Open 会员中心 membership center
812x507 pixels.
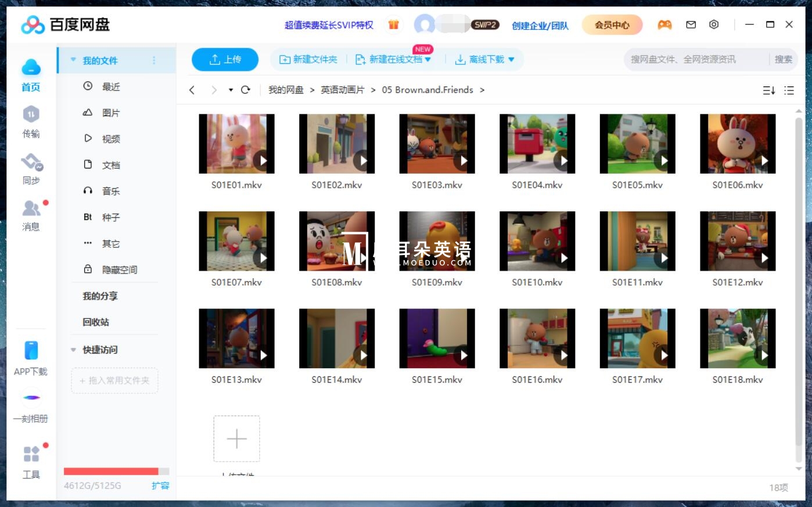[x=612, y=24]
